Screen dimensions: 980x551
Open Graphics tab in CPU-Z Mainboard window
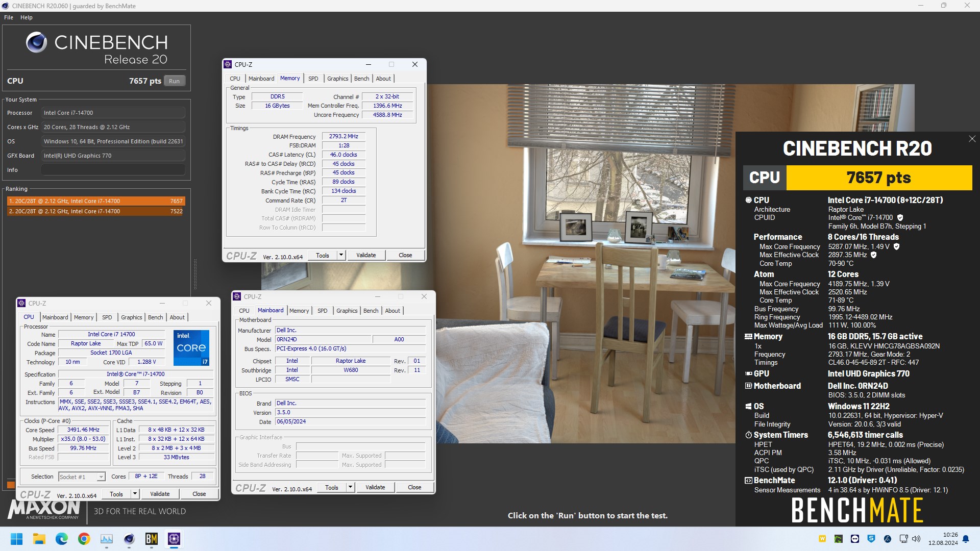347,311
